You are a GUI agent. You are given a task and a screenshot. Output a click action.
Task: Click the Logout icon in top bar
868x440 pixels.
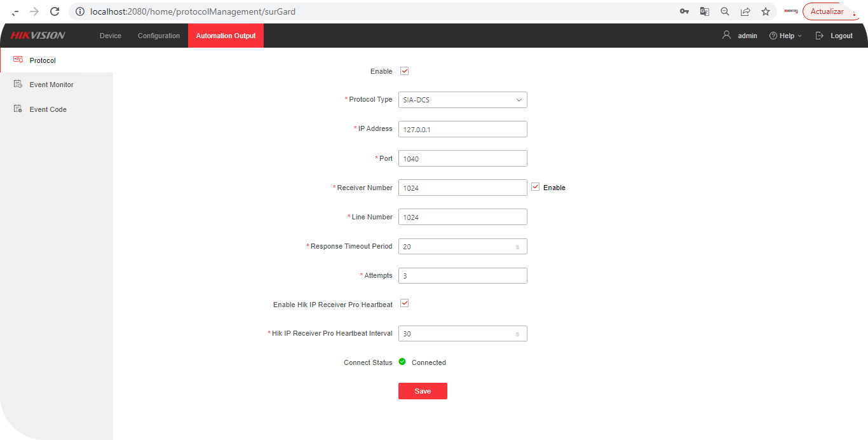point(819,36)
